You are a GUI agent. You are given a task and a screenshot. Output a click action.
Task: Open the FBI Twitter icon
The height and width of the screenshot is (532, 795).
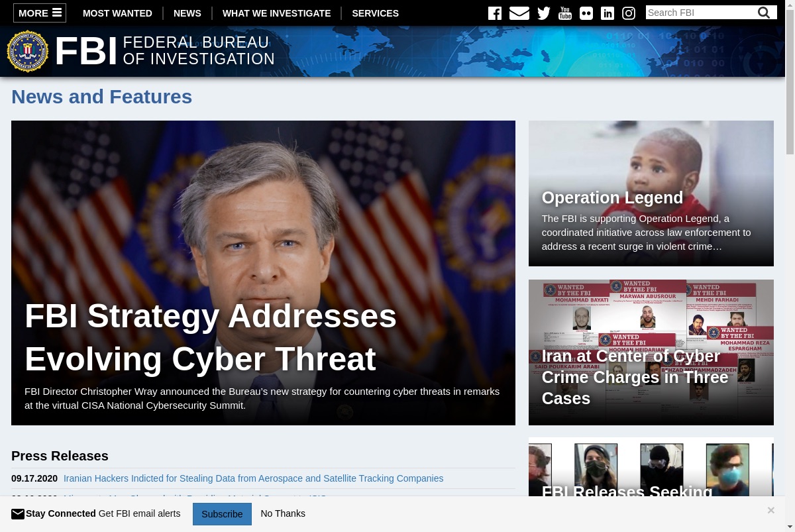click(544, 13)
